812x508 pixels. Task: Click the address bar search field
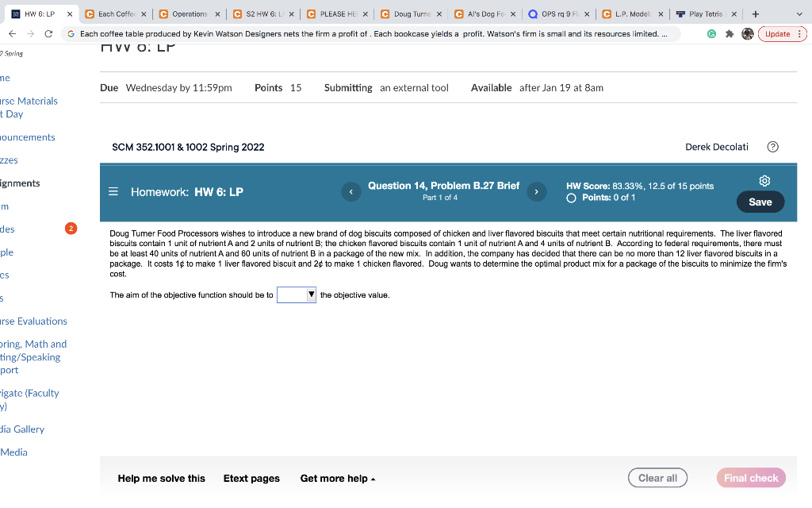pos(373,33)
